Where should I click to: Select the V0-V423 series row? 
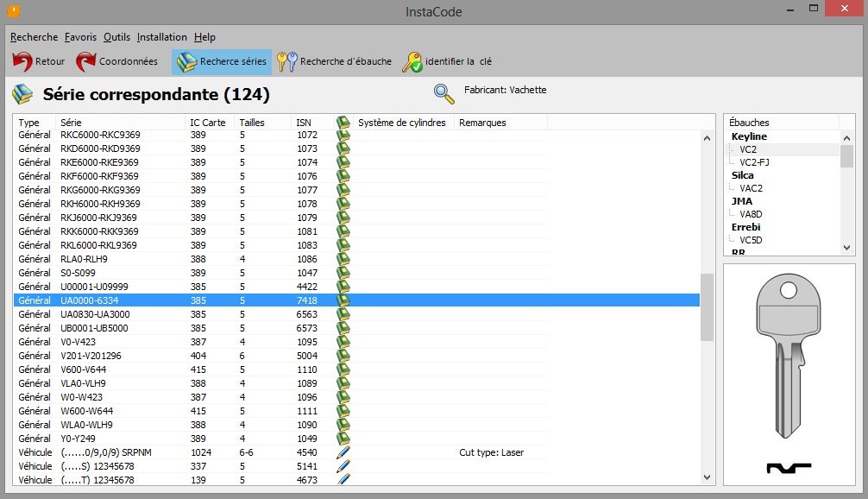click(x=356, y=342)
